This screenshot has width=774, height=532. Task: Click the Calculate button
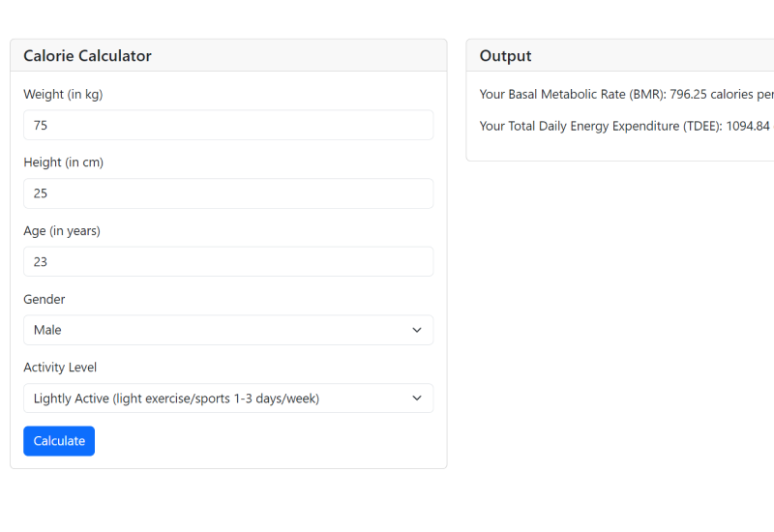click(59, 441)
